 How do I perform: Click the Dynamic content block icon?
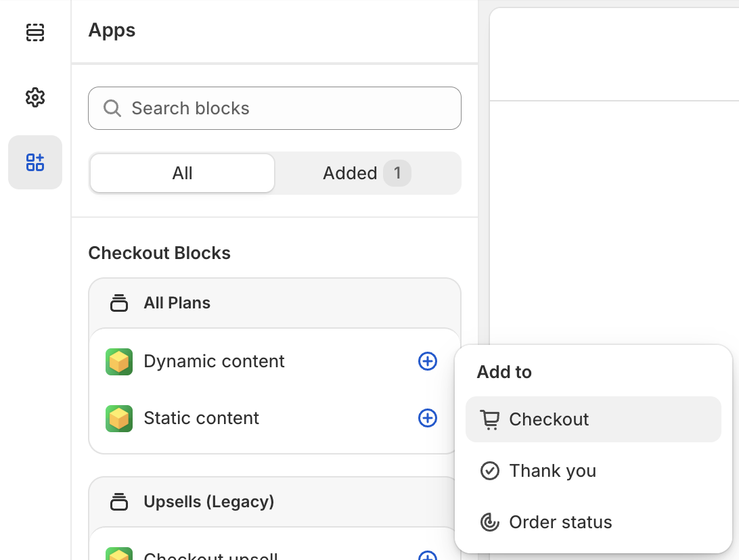tap(119, 361)
